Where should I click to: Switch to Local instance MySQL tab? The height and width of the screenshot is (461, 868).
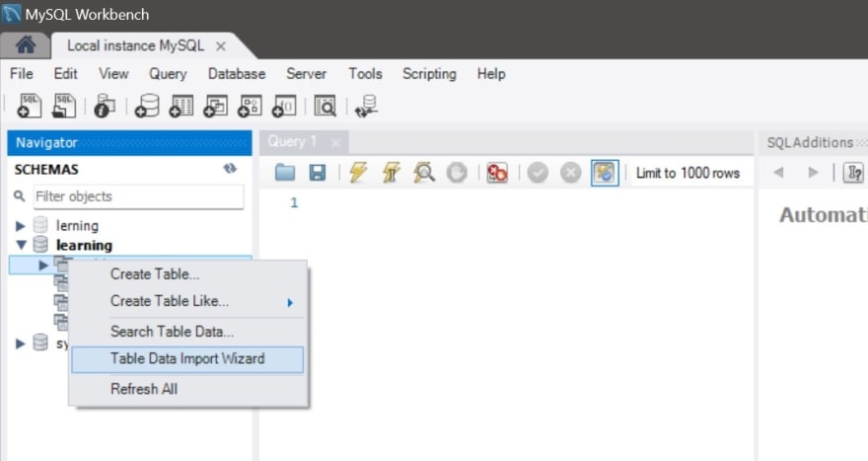point(136,45)
